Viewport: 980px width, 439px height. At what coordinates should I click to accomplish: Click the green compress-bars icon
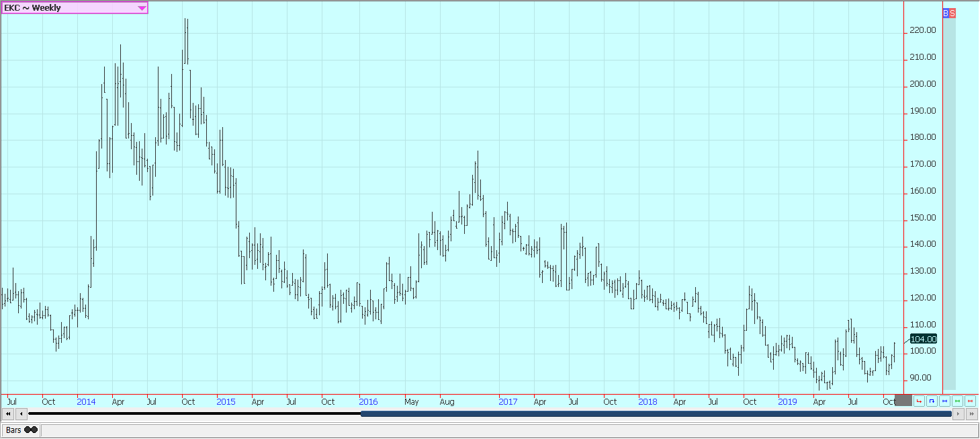[x=957, y=401]
